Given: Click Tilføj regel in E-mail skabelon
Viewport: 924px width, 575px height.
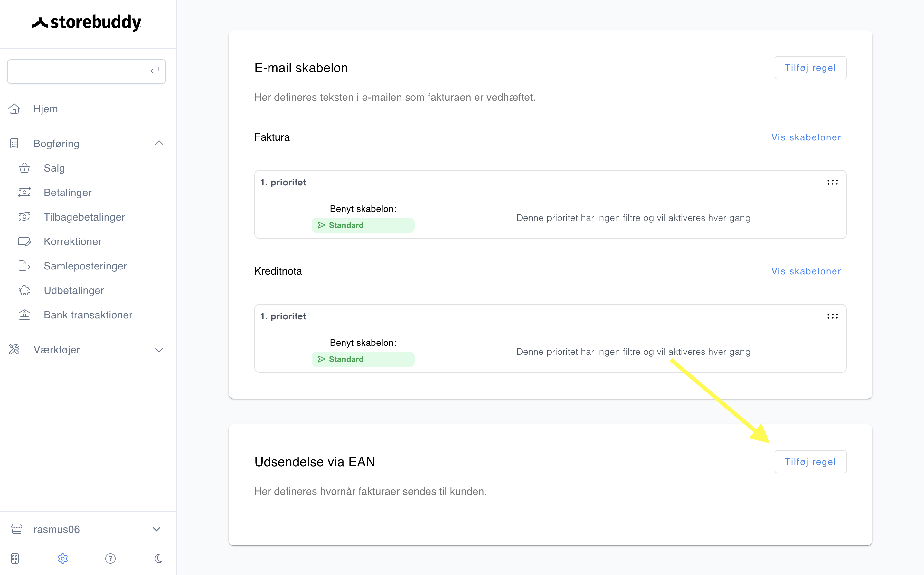Looking at the screenshot, I should [810, 68].
